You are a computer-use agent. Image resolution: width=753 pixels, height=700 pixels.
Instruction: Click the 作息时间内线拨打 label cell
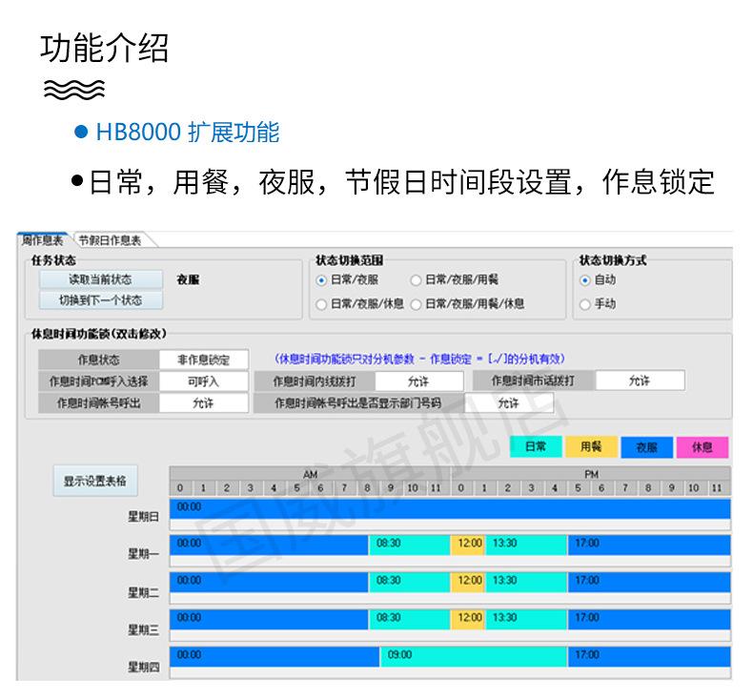[x=315, y=381]
